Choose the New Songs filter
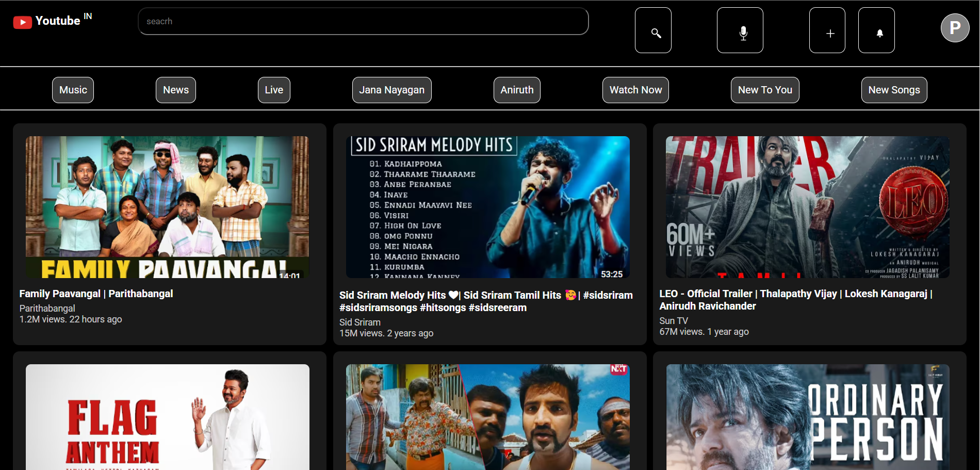This screenshot has width=980, height=470. (894, 90)
